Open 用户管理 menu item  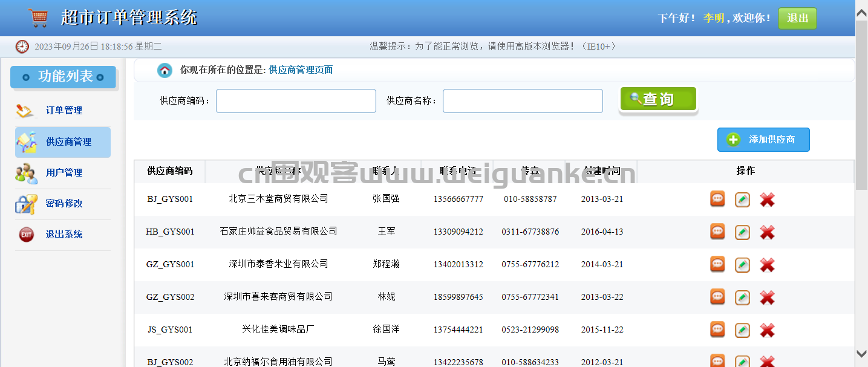pos(64,173)
